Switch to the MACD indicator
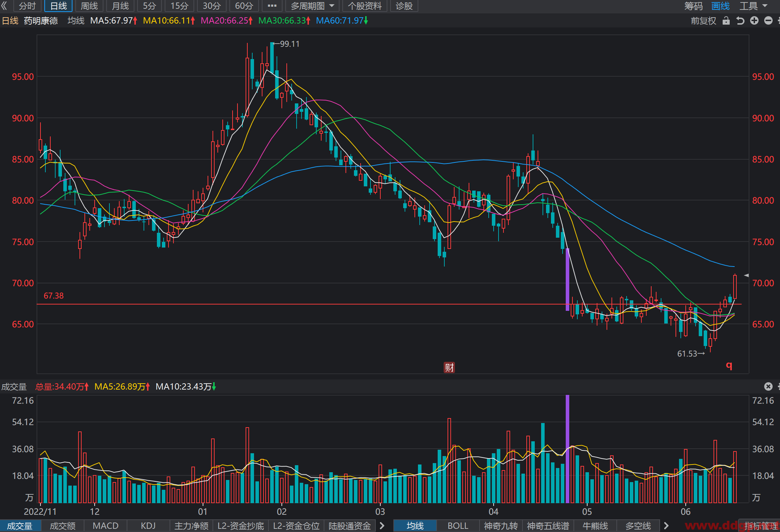This screenshot has width=780, height=532. (106, 526)
